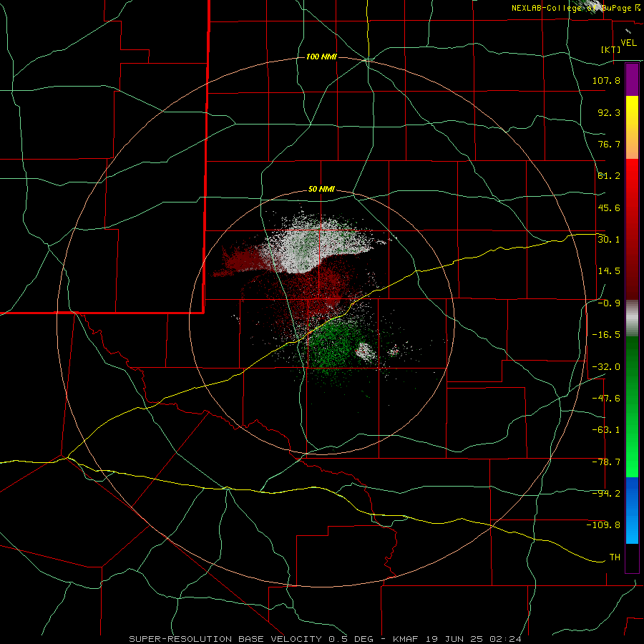Click the -94.2 legend value
Screen dimensions: 644x644
coord(606,494)
